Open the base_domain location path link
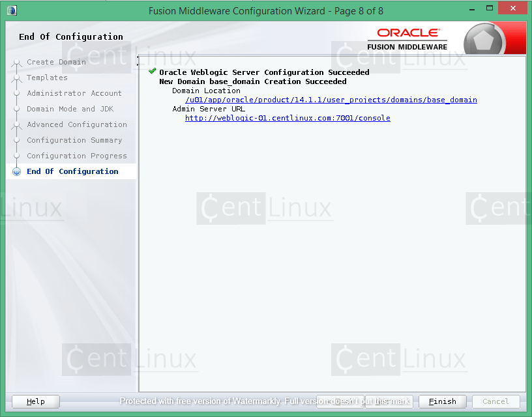 point(331,100)
